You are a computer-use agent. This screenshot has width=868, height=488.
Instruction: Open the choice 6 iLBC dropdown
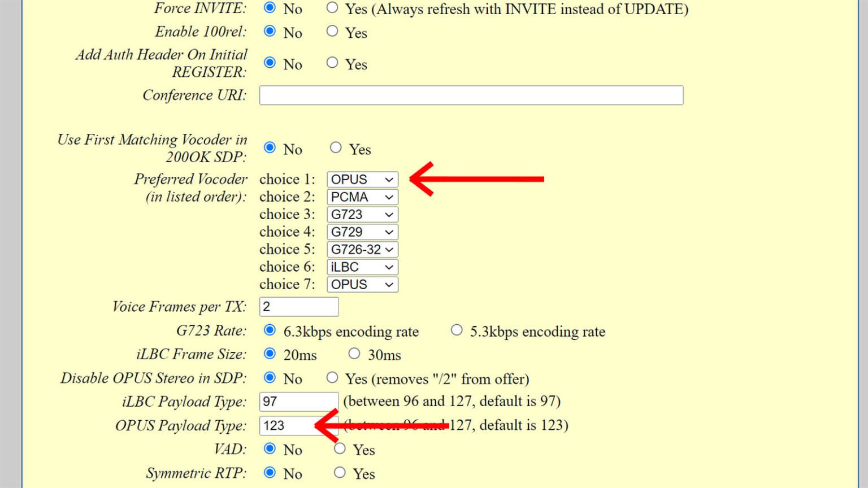(x=362, y=267)
